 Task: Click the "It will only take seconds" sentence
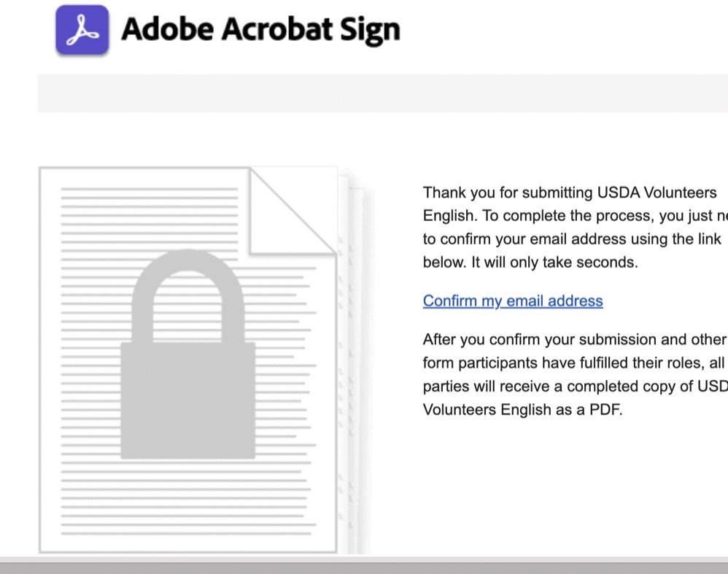point(555,263)
